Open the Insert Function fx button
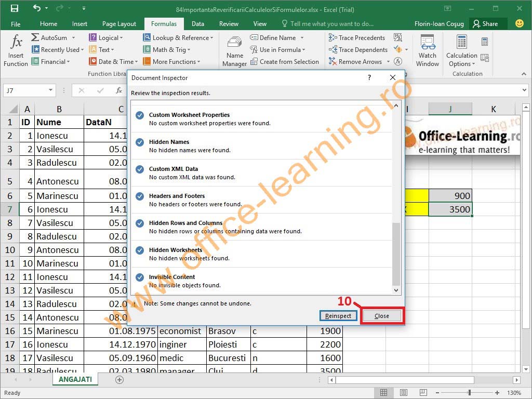Viewport: 532px width, 399px height. [16, 50]
